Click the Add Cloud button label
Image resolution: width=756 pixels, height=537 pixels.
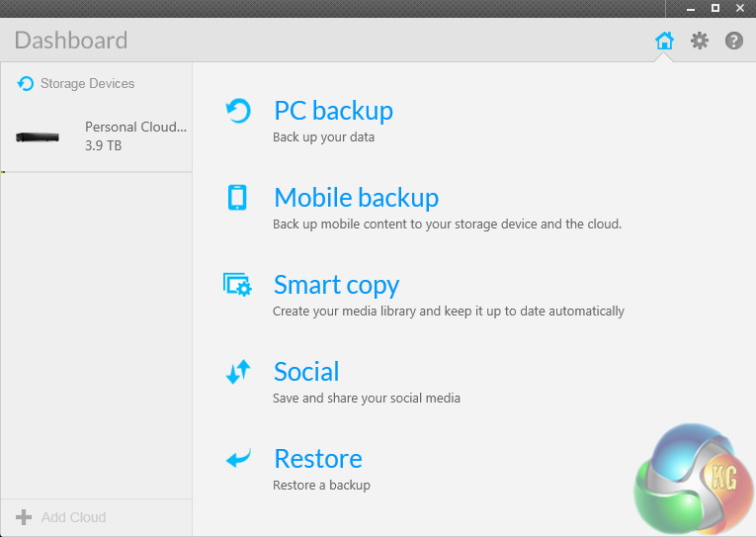[73, 517]
